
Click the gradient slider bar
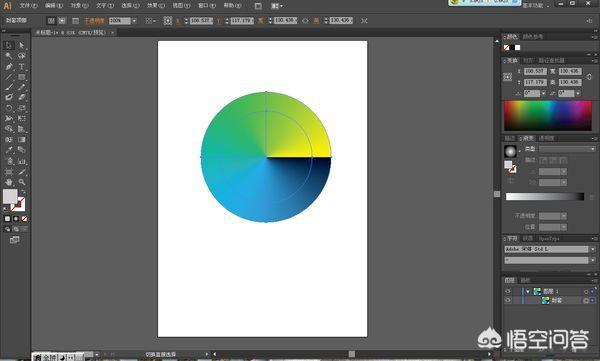click(545, 196)
